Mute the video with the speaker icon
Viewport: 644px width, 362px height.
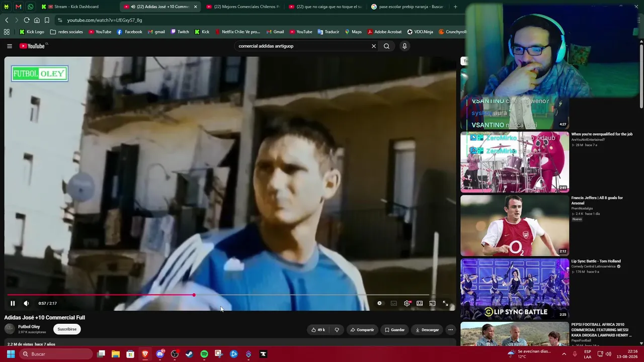coord(26,303)
